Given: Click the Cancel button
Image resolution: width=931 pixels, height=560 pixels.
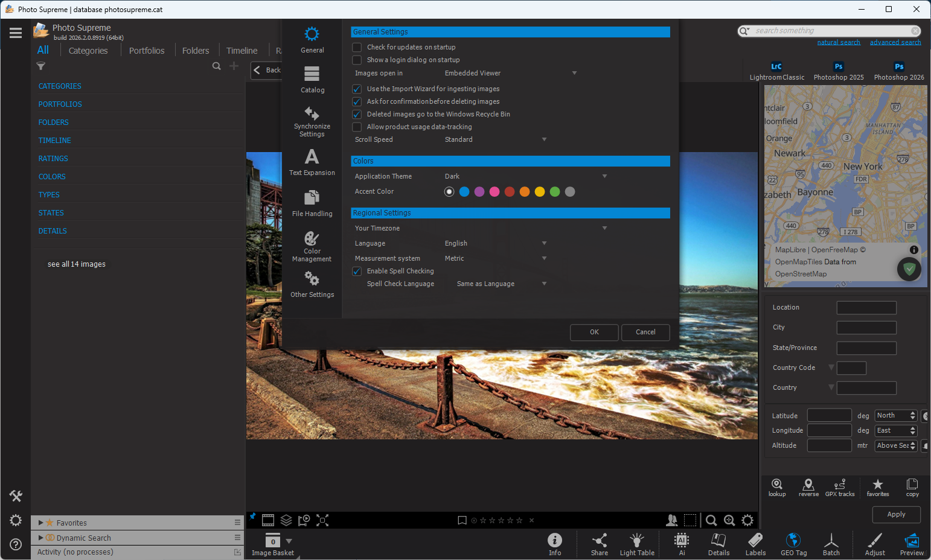Looking at the screenshot, I should (x=645, y=332).
